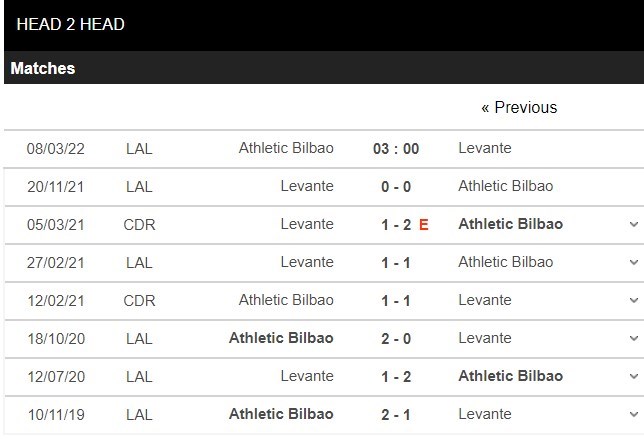Select the Matches tab header
Screen dimensions: 644x439
click(43, 69)
